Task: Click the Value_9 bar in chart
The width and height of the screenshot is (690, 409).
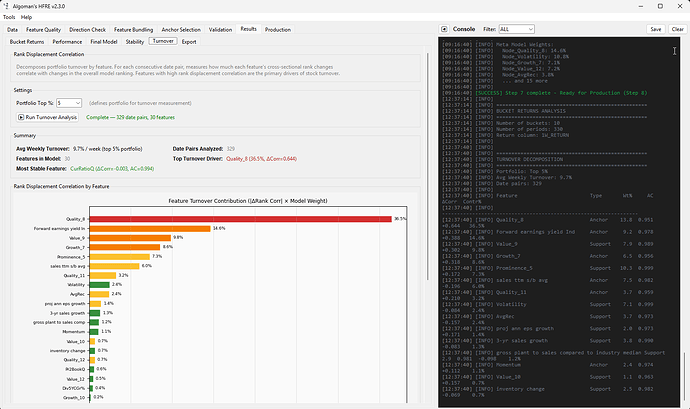Action: coord(130,238)
